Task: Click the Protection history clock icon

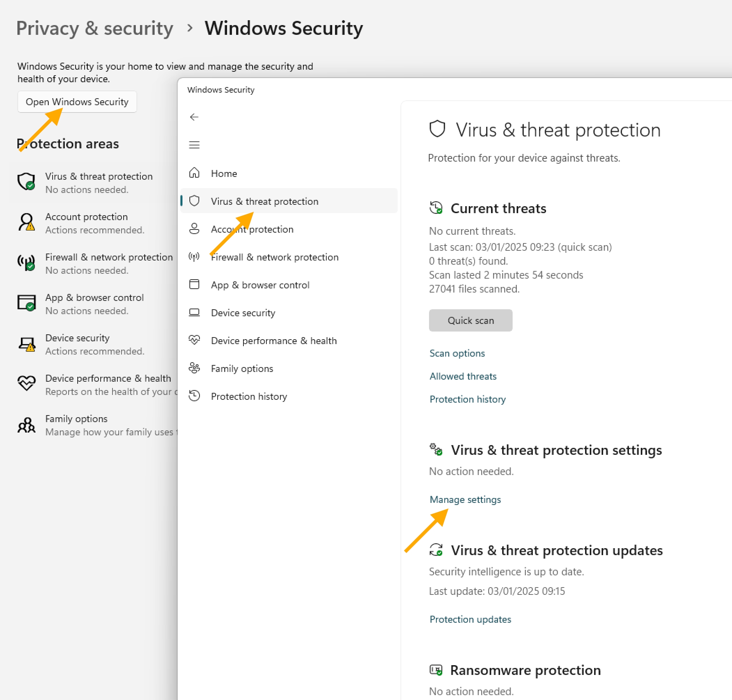Action: point(194,396)
